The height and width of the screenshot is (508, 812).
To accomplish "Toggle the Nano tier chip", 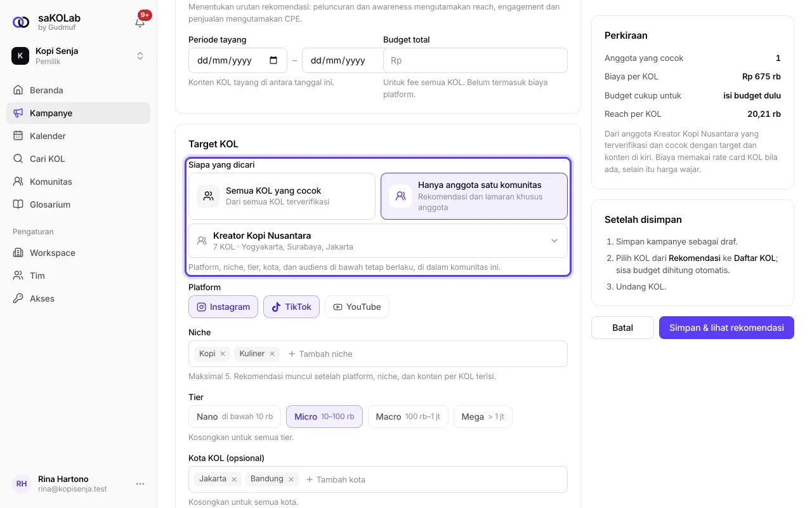I will tap(235, 417).
